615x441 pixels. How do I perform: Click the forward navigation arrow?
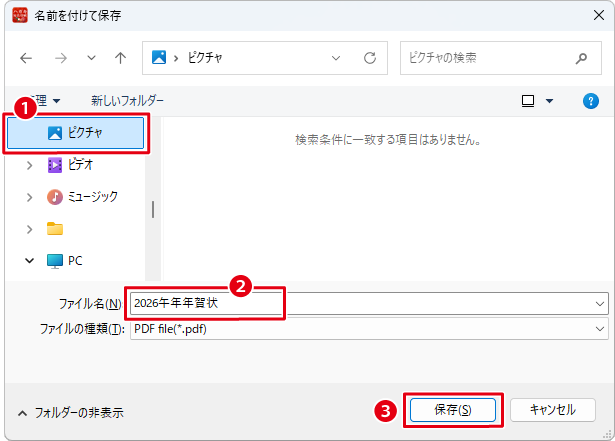pos(59,58)
